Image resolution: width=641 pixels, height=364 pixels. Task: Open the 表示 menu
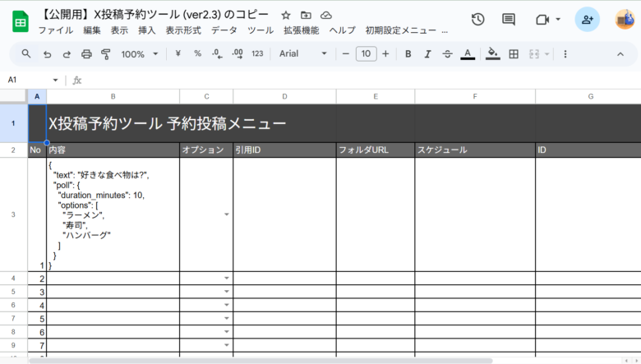[119, 30]
